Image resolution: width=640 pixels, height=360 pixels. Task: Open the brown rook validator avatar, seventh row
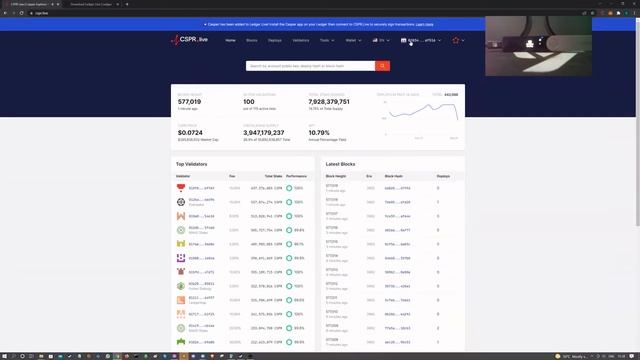coord(181,272)
